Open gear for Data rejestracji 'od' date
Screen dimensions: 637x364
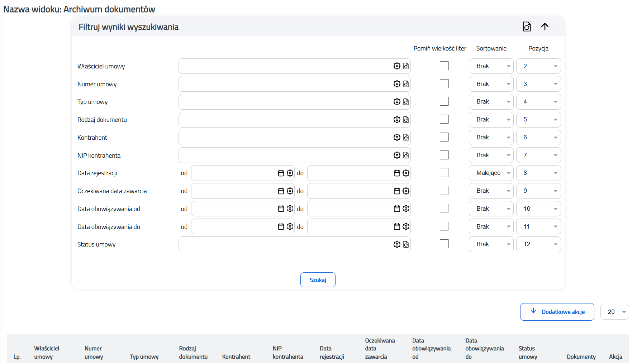pyautogui.click(x=290, y=173)
